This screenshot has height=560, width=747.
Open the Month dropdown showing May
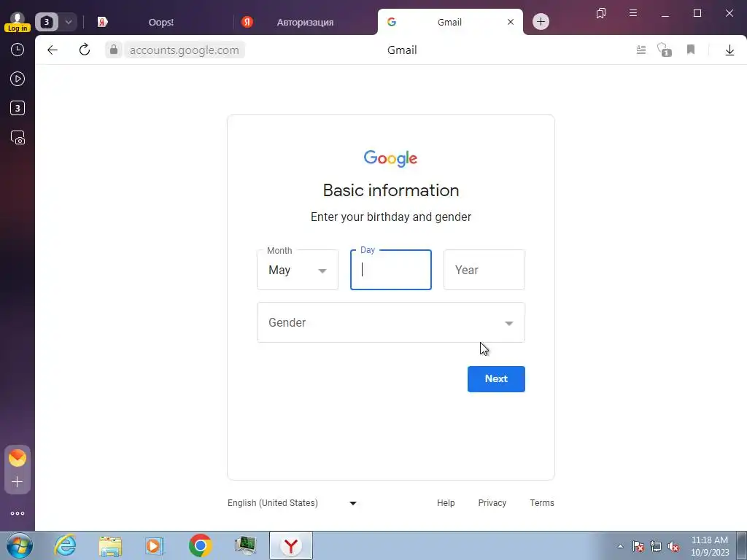click(298, 270)
